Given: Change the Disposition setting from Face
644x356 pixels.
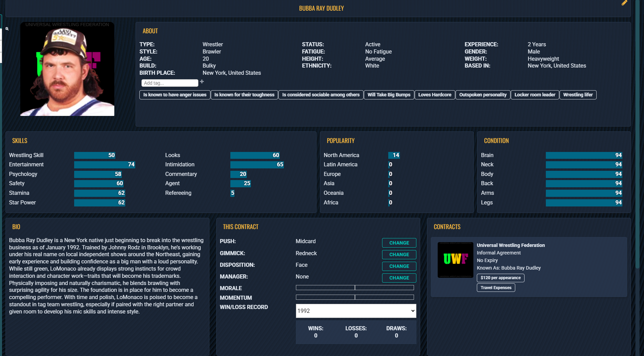Looking at the screenshot, I should (399, 266).
